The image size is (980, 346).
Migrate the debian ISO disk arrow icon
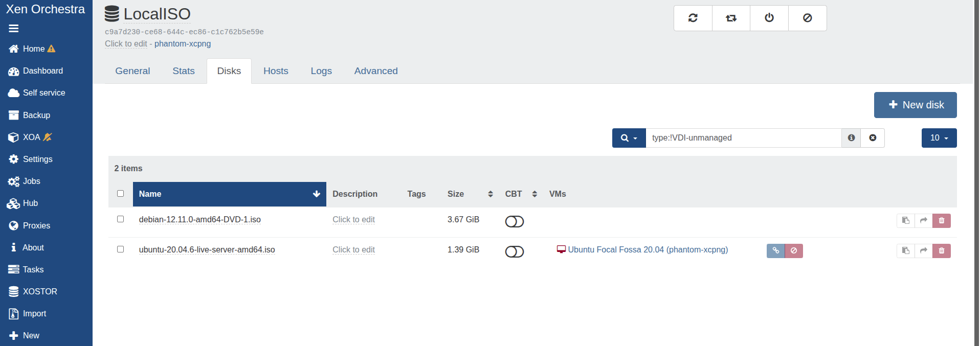[x=923, y=221]
